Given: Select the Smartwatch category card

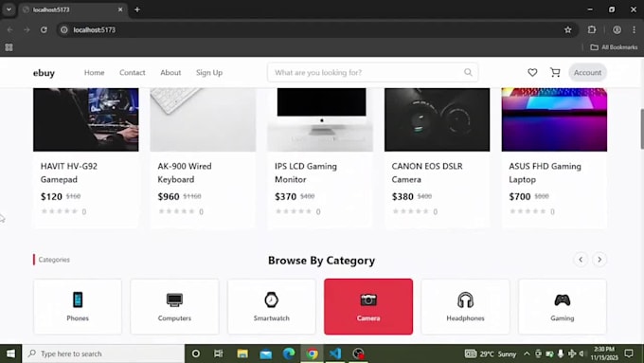Looking at the screenshot, I should coord(272,306).
